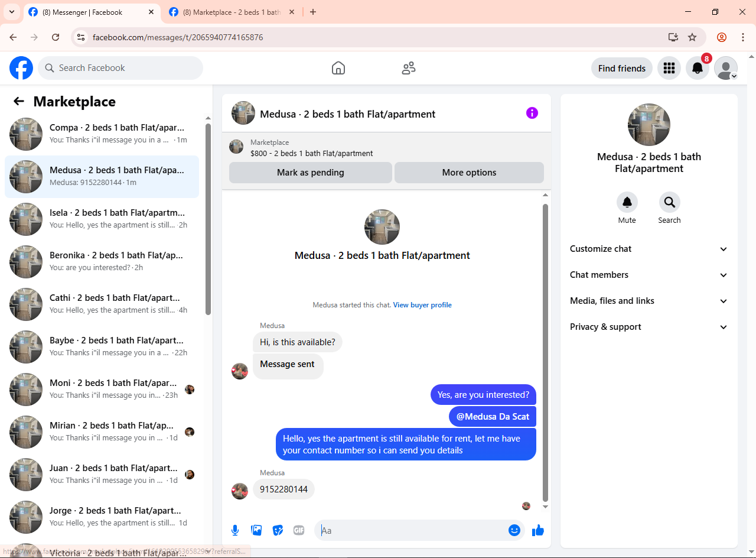The height and width of the screenshot is (558, 756).
Task: Open the emoji picker in message box
Action: [x=514, y=530]
